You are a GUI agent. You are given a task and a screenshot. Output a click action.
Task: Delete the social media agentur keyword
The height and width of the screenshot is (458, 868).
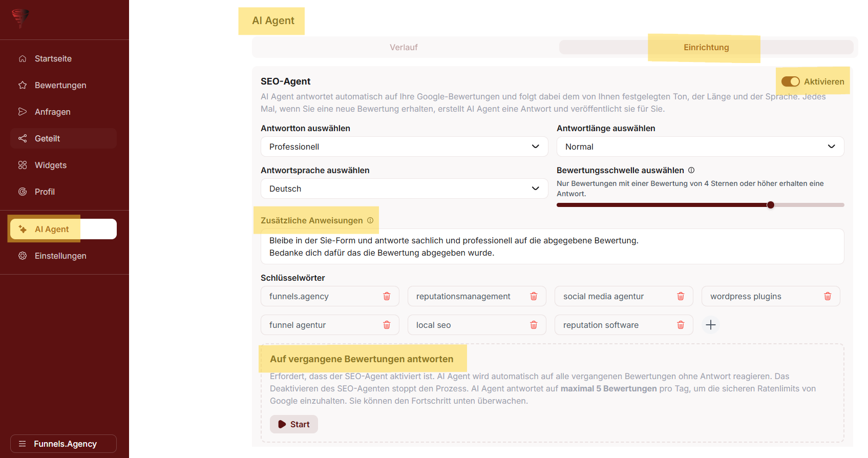[681, 296]
